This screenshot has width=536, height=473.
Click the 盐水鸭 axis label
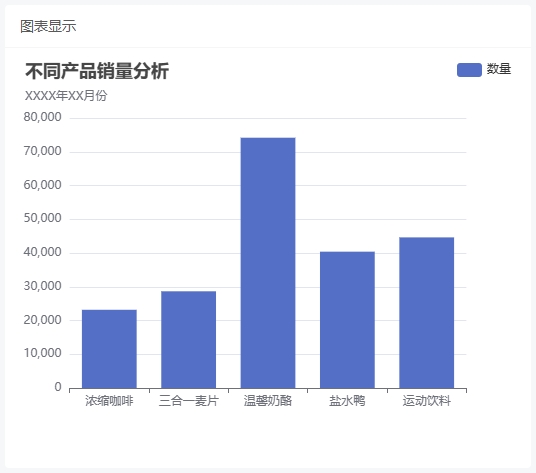[347, 401]
